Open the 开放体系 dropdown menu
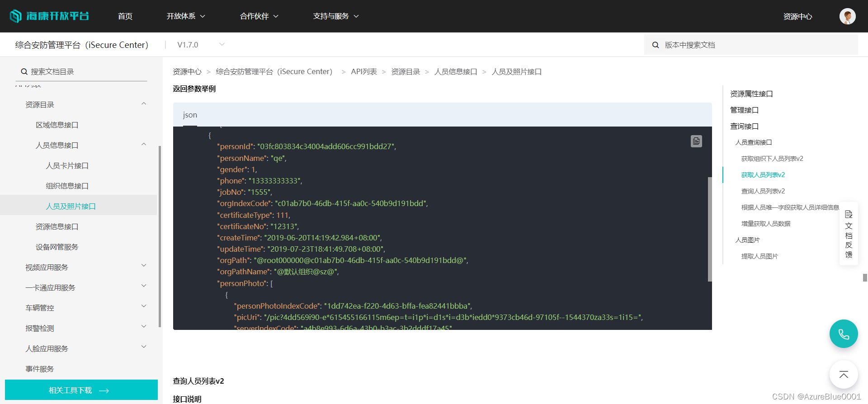Screen dimensions: 868x404 (186, 16)
